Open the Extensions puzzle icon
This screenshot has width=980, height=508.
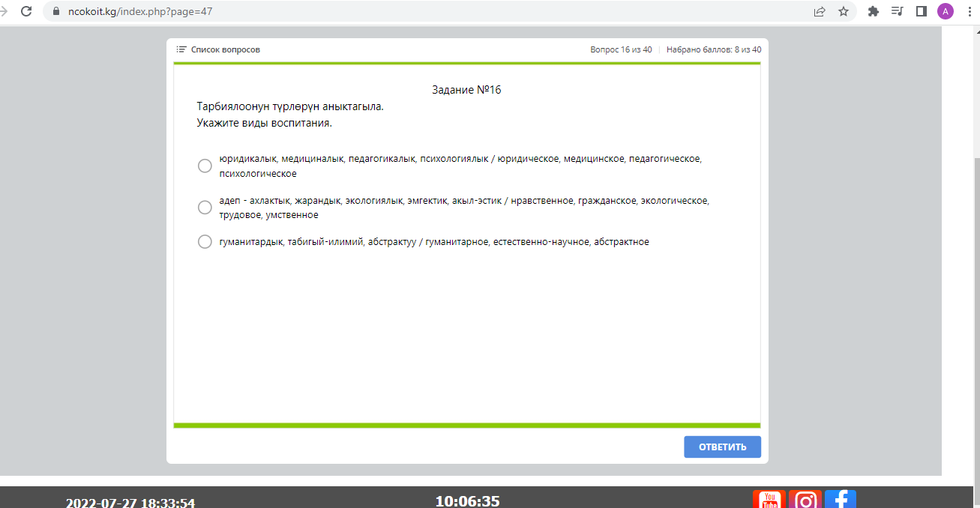pos(873,11)
